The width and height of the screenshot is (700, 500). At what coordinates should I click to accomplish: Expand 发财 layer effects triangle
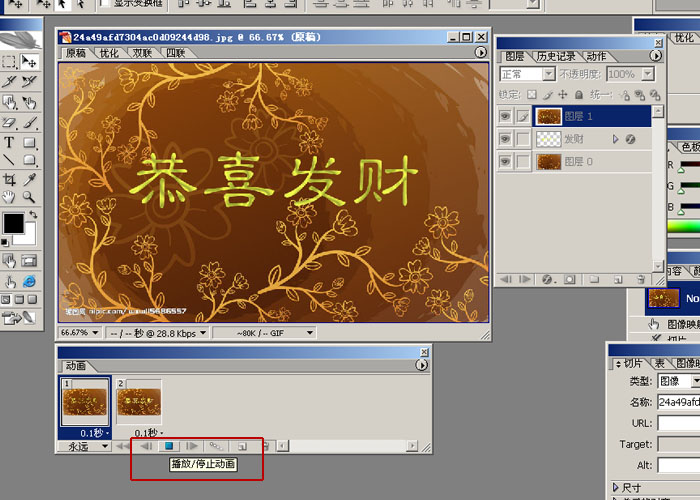[615, 139]
